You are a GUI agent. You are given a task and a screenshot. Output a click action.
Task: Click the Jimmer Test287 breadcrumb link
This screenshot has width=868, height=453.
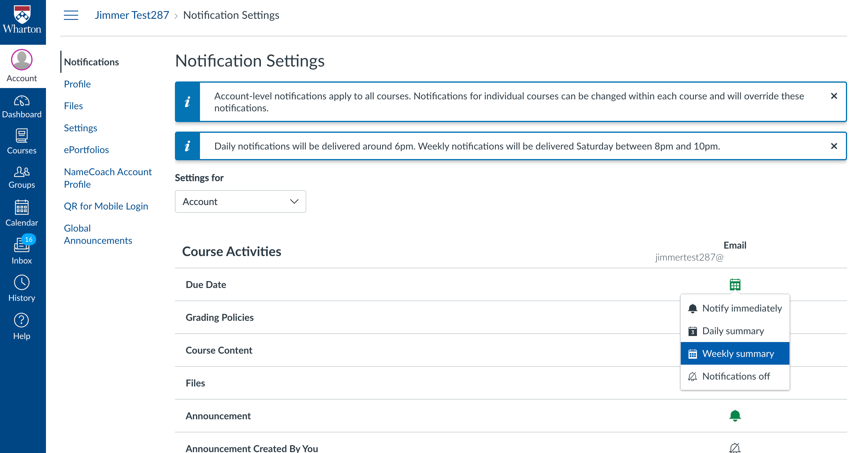pos(132,15)
